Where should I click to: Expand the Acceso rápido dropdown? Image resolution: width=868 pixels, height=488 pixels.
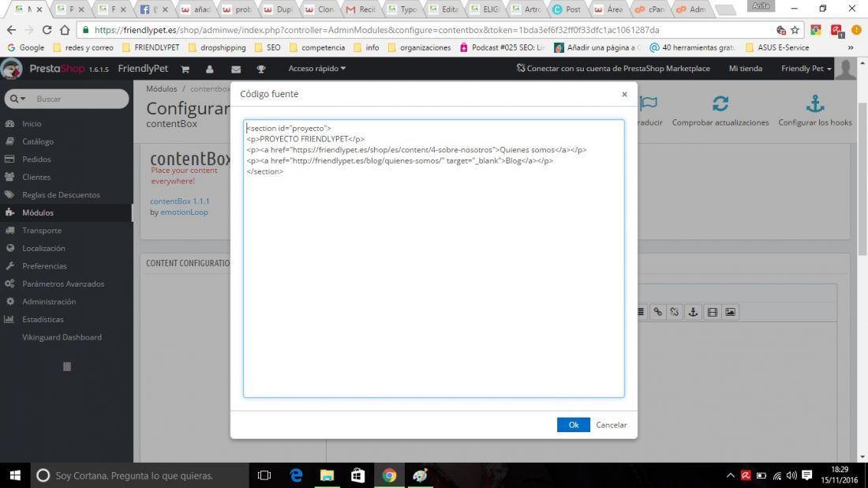[316, 69]
